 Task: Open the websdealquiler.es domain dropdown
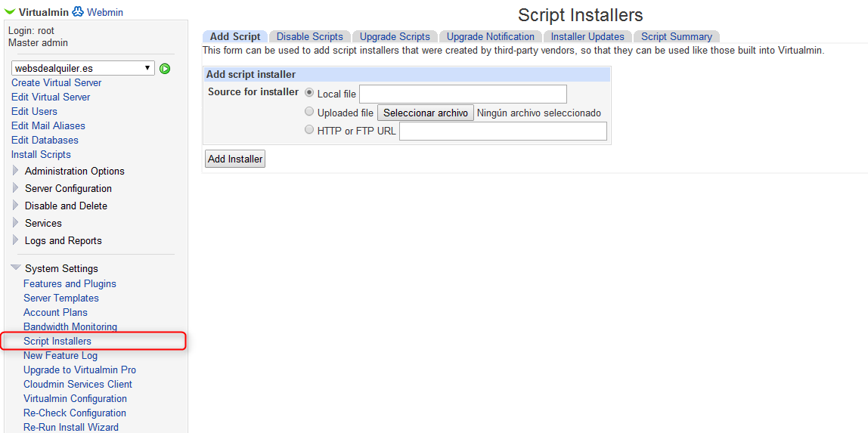pyautogui.click(x=82, y=68)
